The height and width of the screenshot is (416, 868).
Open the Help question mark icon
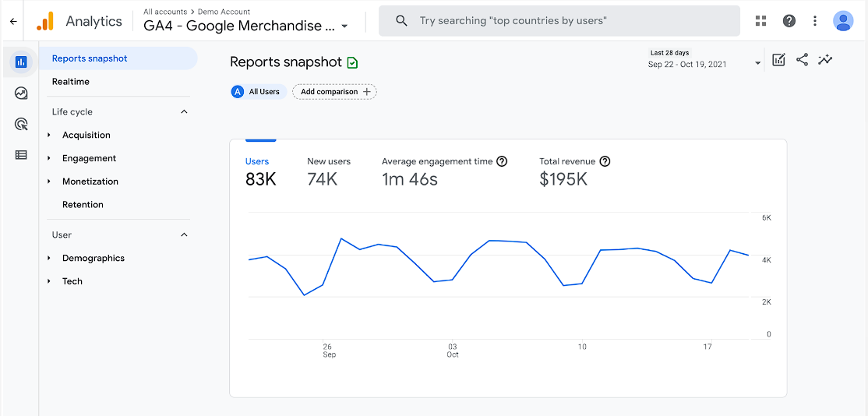click(789, 21)
